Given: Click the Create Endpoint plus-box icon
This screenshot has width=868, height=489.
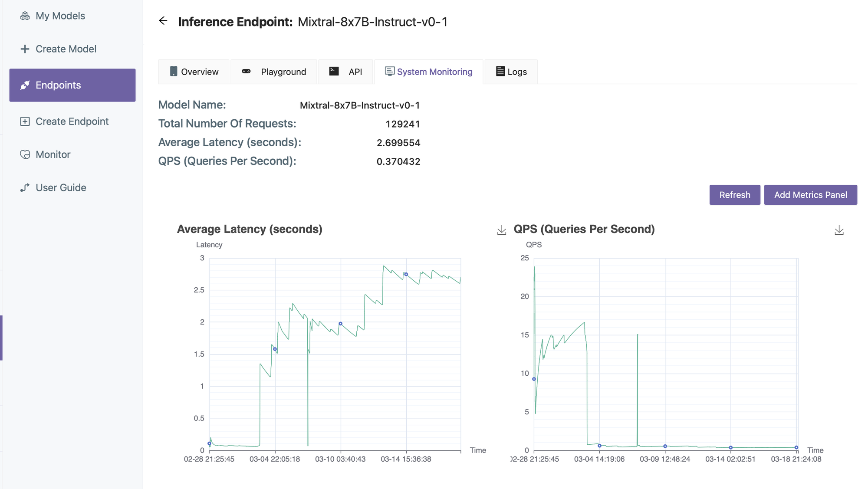Looking at the screenshot, I should pyautogui.click(x=25, y=121).
